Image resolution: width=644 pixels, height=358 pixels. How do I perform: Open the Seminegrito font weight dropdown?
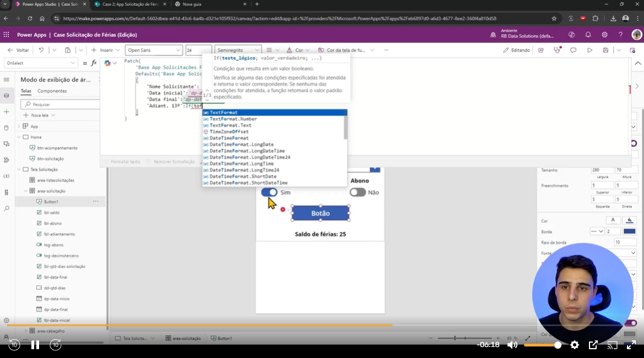(x=238, y=50)
